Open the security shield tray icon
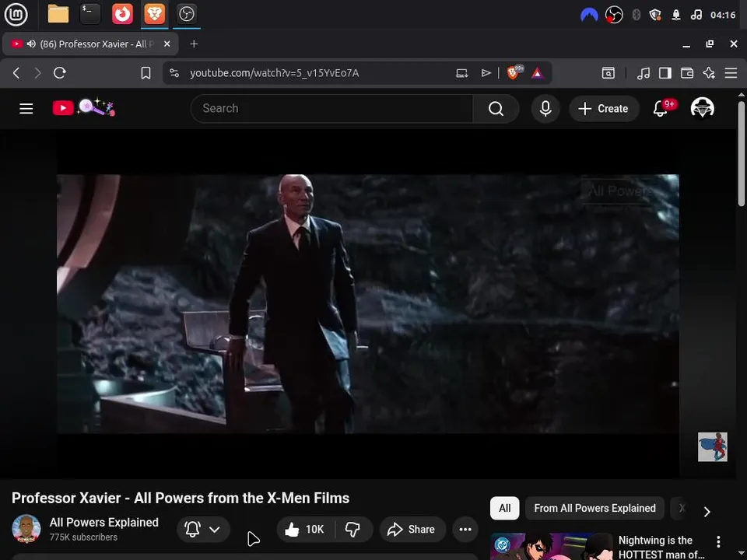The width and height of the screenshot is (747, 560). click(x=655, y=15)
